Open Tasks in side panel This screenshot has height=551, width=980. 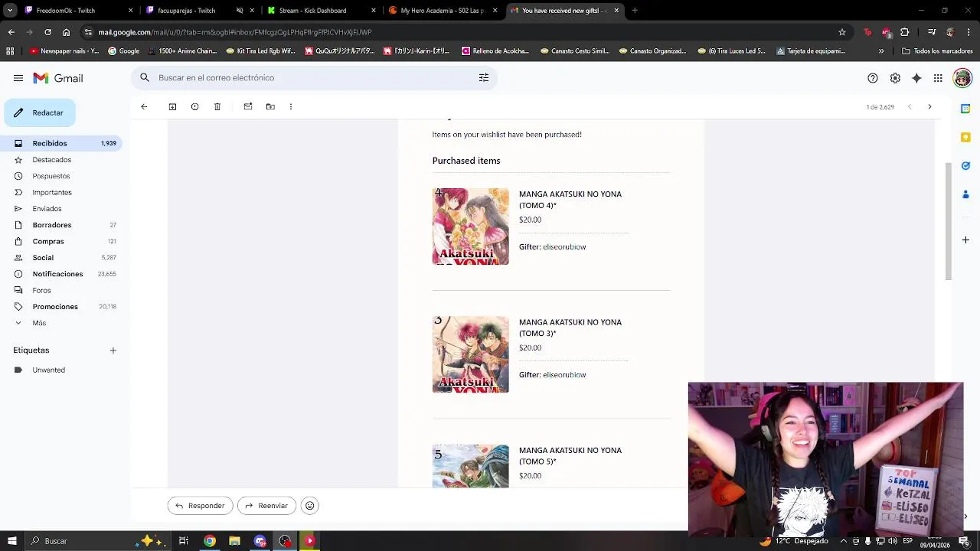click(x=965, y=165)
